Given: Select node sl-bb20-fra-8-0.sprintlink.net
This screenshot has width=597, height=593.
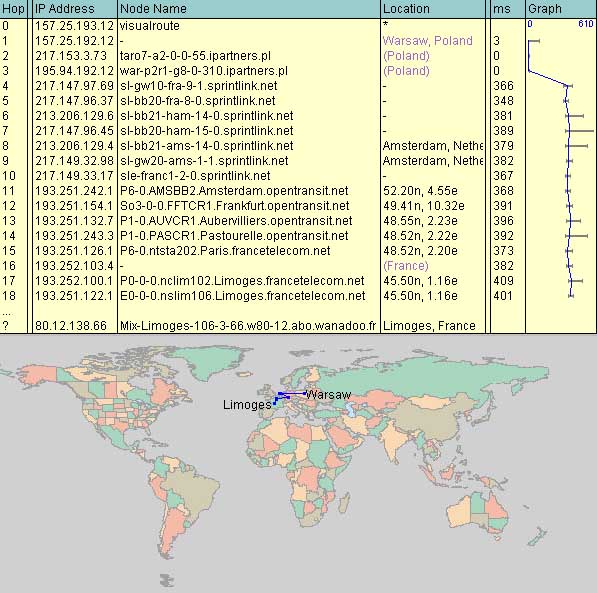Looking at the screenshot, I should pyautogui.click(x=197, y=101).
